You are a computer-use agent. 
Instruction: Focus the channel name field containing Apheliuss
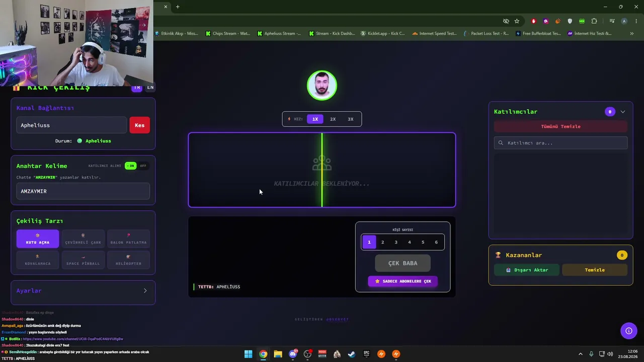pyautogui.click(x=71, y=125)
